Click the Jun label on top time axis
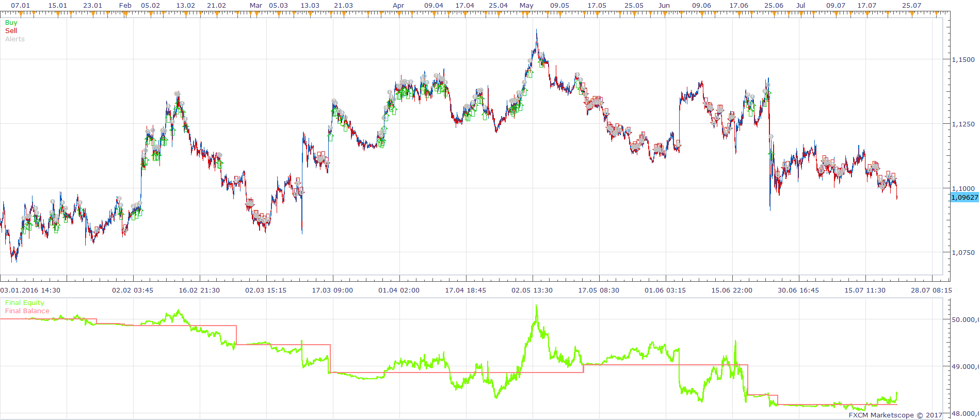Viewport: 980px width, 420px height. [x=664, y=6]
